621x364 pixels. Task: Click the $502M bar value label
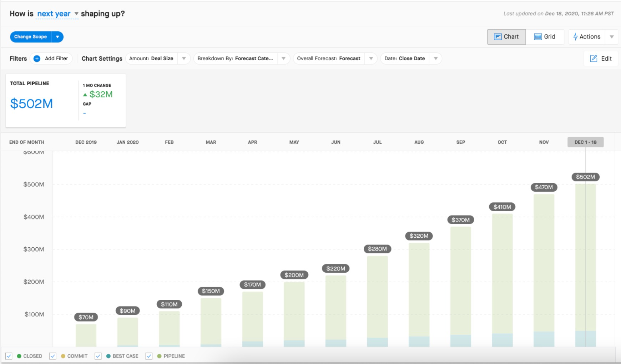(x=586, y=177)
